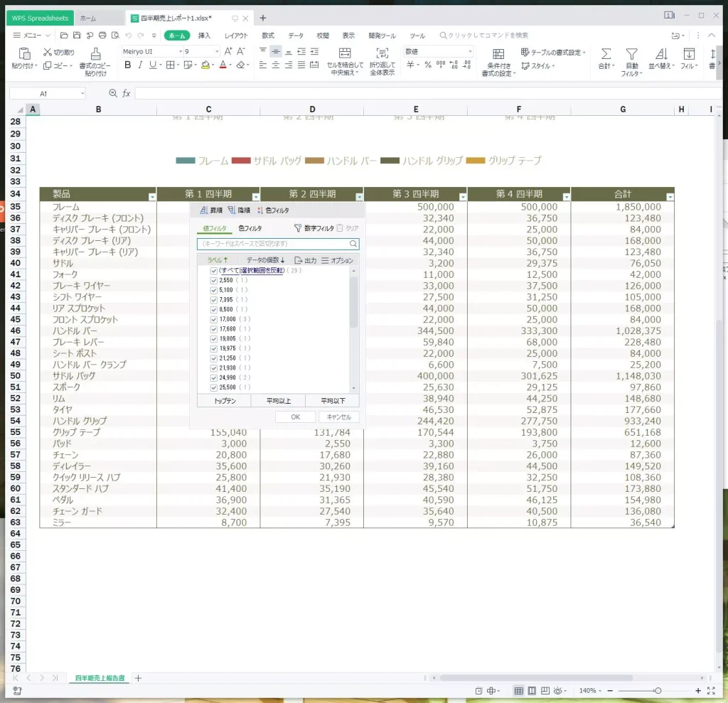Screen dimensions: 728x703
Task: Open 数字フィルタ funnel icon in filter panel
Action: (298, 228)
